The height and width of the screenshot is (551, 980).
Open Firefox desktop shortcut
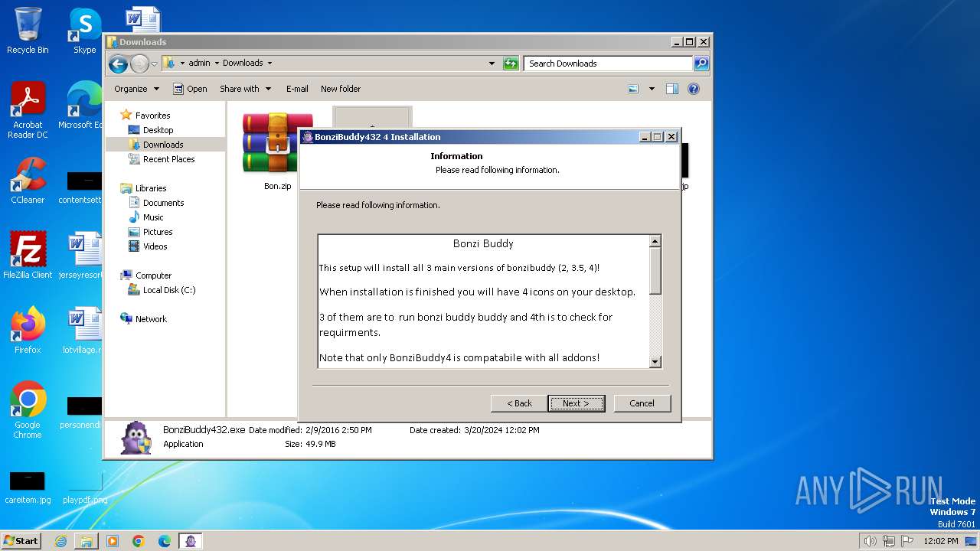[x=28, y=331]
